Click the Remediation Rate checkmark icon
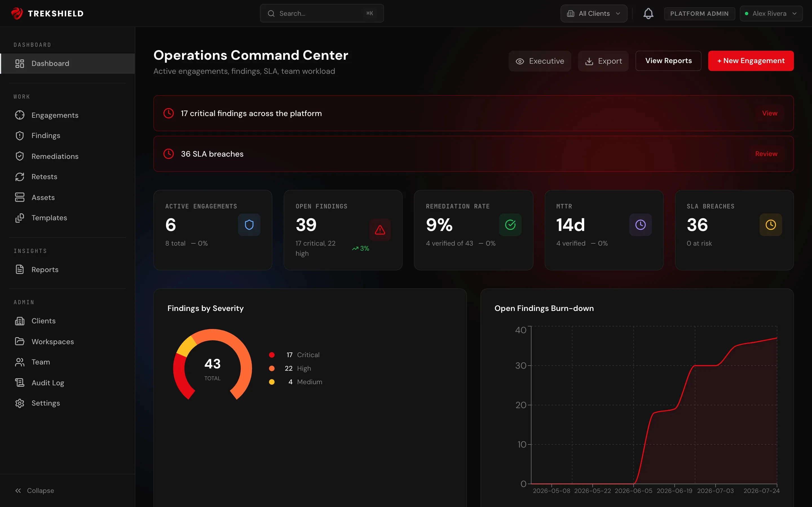The width and height of the screenshot is (812, 507). (x=510, y=225)
